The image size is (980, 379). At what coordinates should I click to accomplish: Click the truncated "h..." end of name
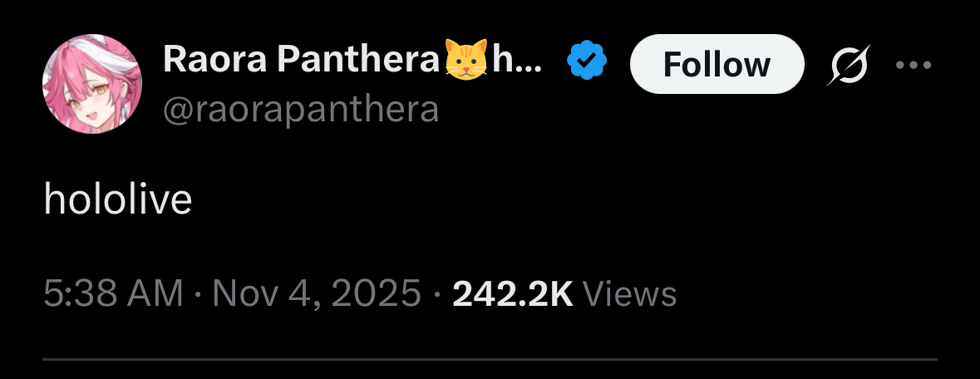(x=518, y=59)
